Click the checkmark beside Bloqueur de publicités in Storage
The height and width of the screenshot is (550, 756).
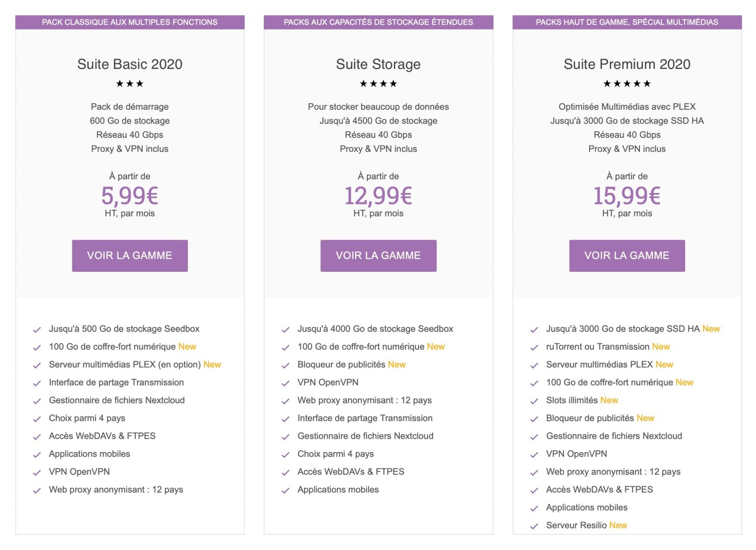point(285,364)
